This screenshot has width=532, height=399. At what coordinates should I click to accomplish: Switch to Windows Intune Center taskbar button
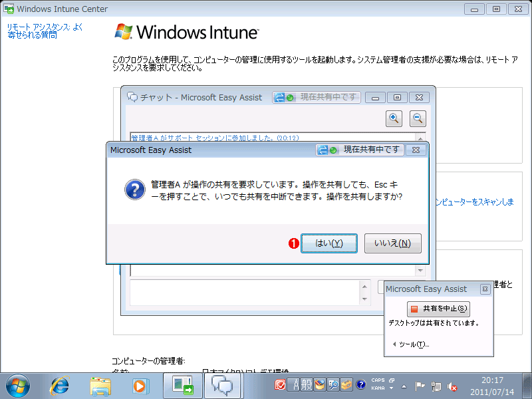183,386
